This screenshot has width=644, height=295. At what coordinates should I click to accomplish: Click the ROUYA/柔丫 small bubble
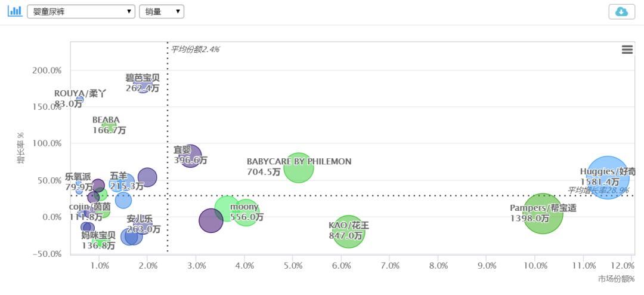click(x=79, y=99)
